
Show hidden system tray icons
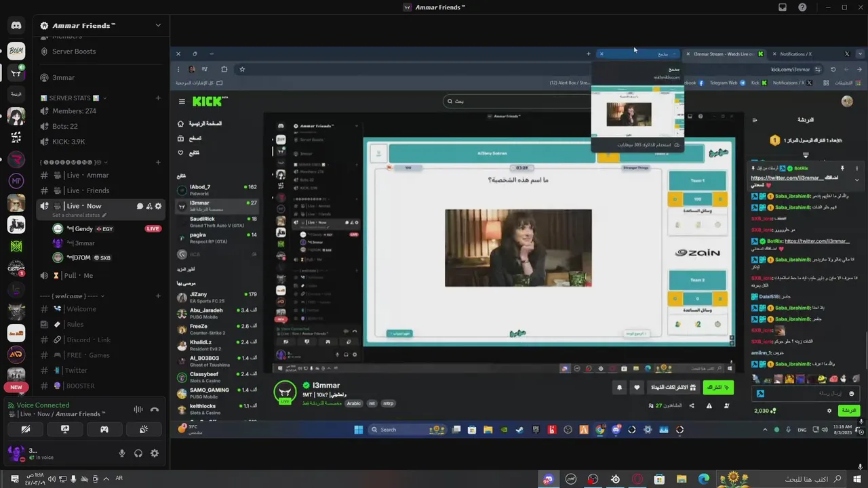click(x=106, y=479)
